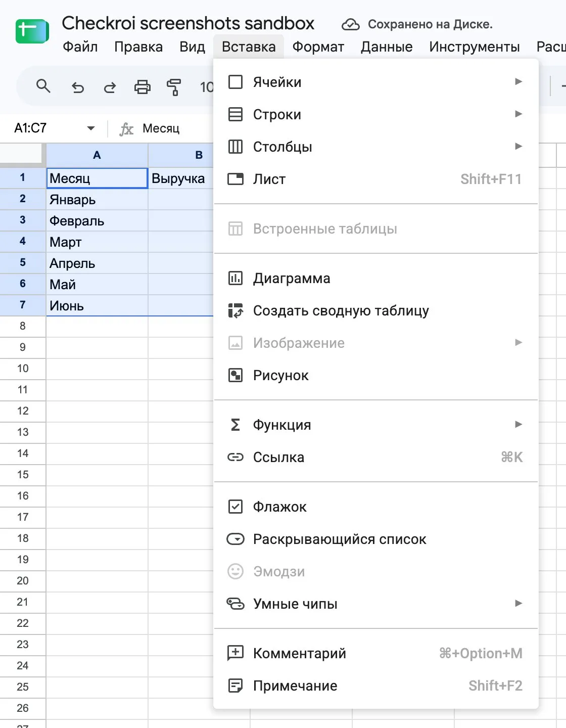The width and height of the screenshot is (566, 728).
Task: Click the Комментарий plus bubble icon
Action: [235, 653]
